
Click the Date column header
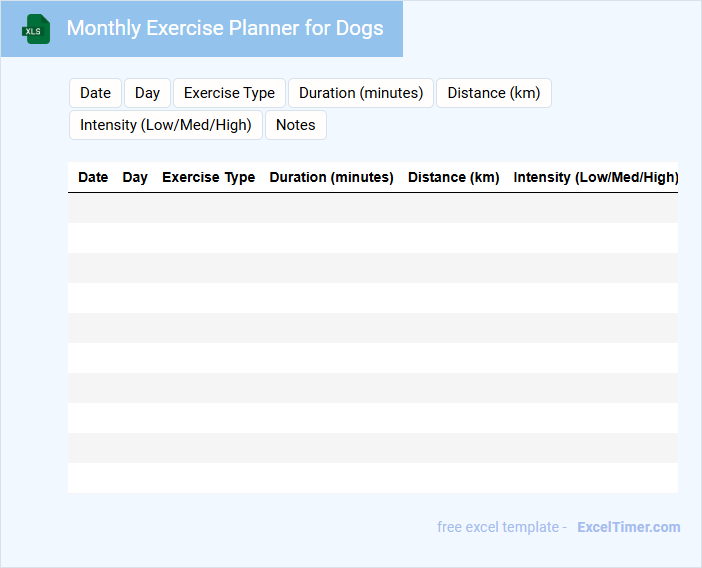click(93, 177)
